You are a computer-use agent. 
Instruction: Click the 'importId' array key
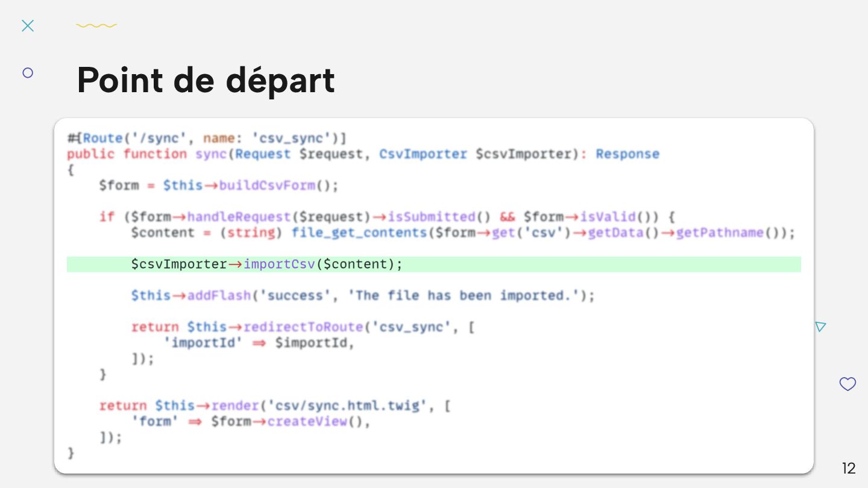coord(203,343)
